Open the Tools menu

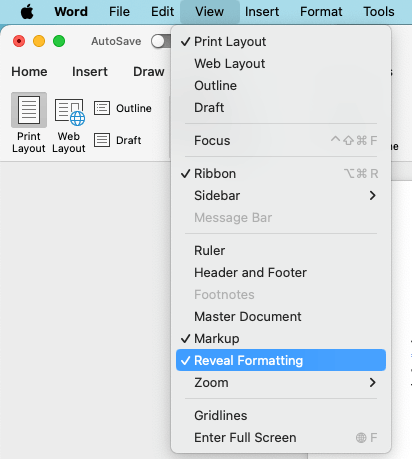coord(379,12)
